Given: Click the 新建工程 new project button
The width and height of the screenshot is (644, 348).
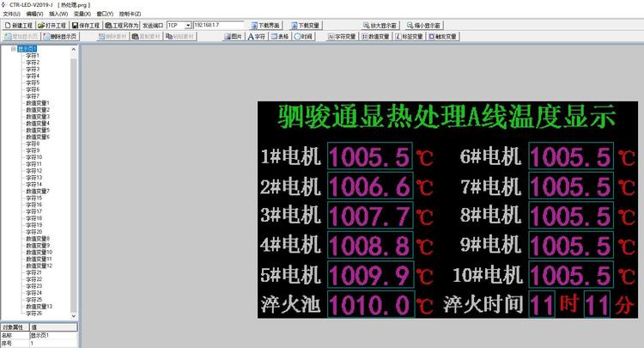Looking at the screenshot, I should pos(19,26).
